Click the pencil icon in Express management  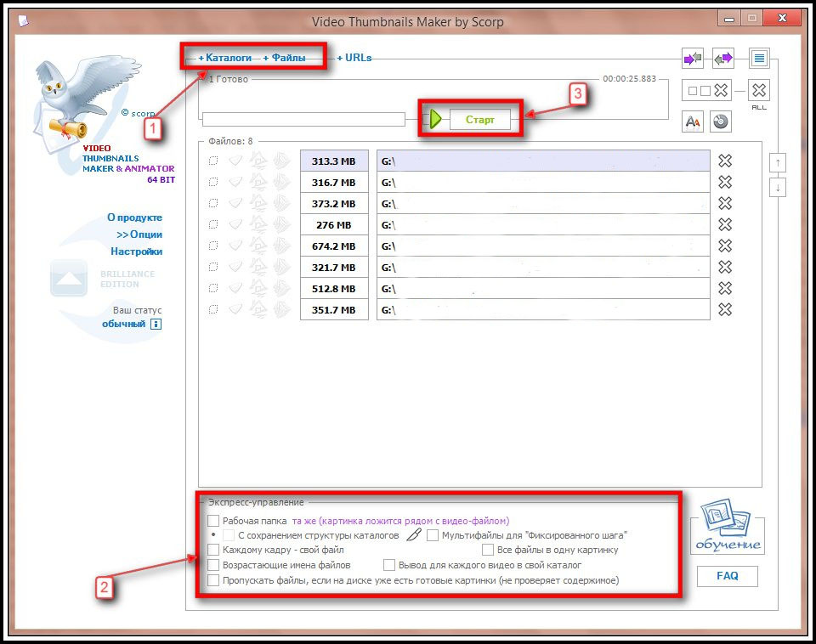coord(414,534)
